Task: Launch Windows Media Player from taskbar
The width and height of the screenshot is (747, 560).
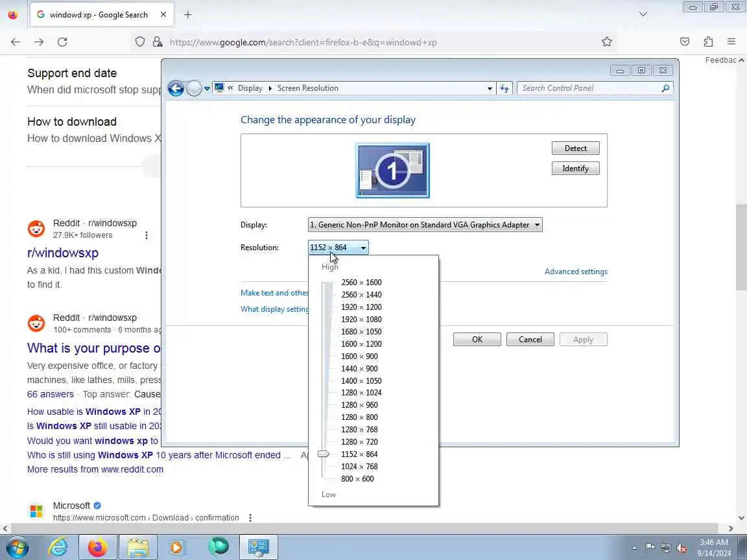Action: tap(176, 547)
